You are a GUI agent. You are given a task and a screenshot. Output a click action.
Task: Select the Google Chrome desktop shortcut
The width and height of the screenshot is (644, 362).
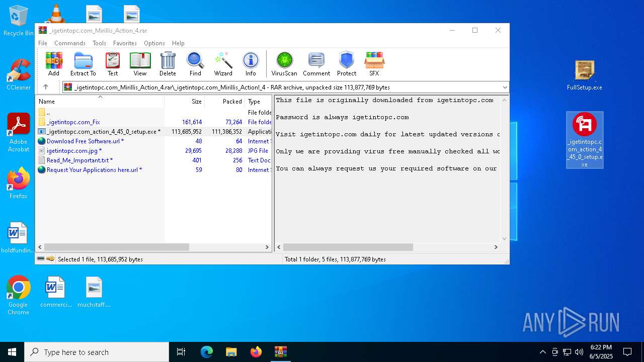[x=19, y=296]
